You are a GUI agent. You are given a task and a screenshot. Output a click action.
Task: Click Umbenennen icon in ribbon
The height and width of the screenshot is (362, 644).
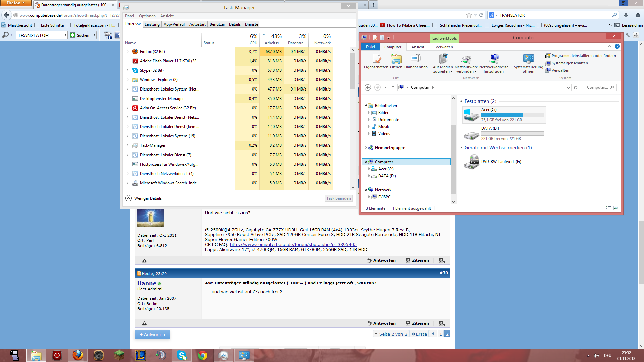416,59
